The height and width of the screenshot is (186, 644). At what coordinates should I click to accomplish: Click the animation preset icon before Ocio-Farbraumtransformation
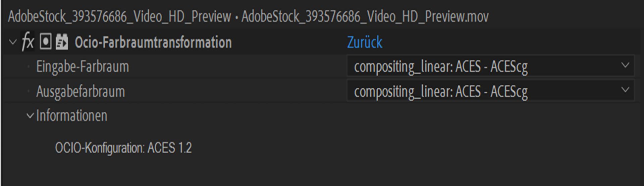(x=62, y=42)
